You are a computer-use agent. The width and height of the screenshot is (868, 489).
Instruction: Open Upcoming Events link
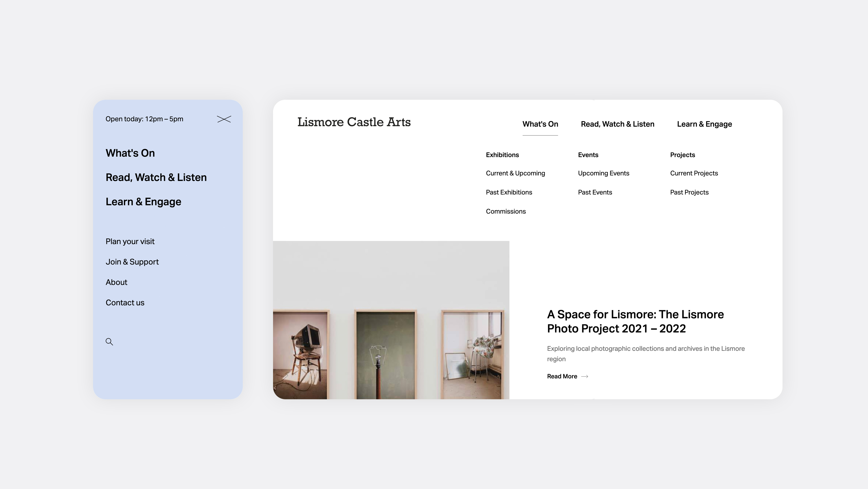click(x=603, y=173)
